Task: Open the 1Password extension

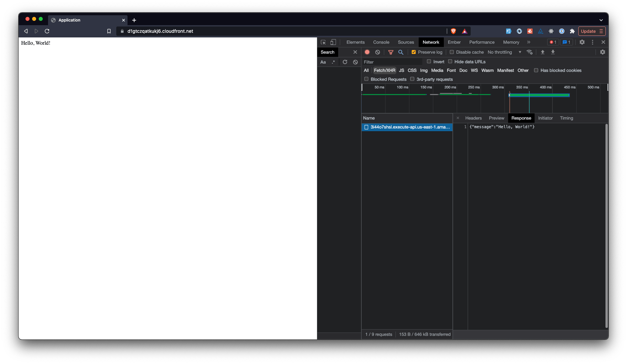Action: (x=562, y=31)
